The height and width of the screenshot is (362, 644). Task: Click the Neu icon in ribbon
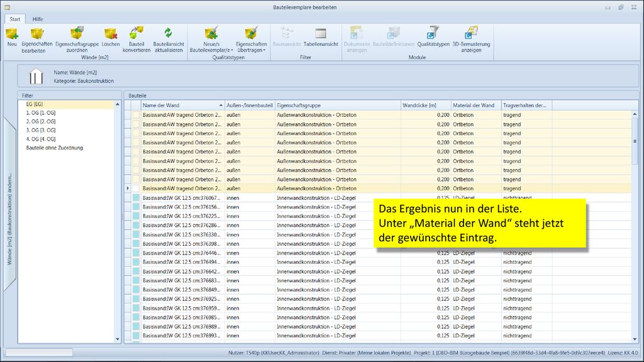(x=12, y=33)
